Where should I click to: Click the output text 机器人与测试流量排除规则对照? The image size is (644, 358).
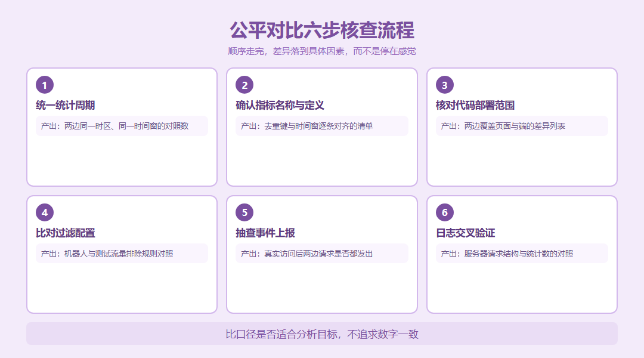coord(118,254)
